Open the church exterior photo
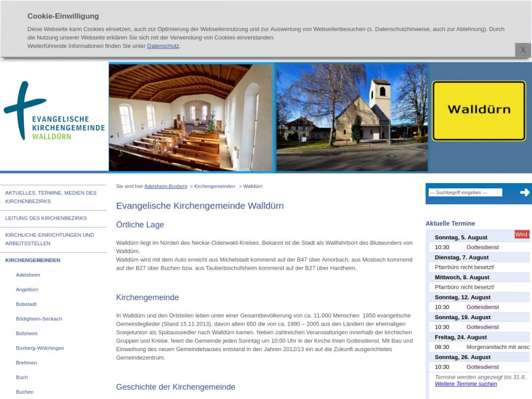This screenshot has height=399, width=532. tap(352, 118)
